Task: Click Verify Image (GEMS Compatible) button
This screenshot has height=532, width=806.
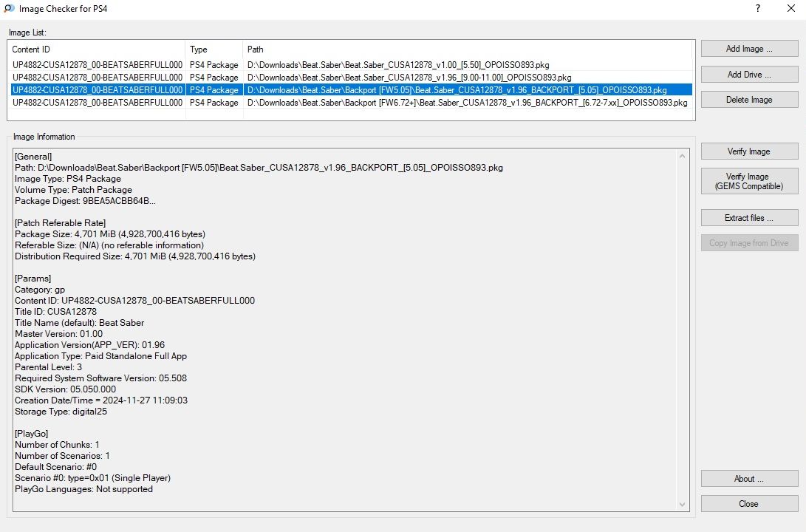Action: point(749,181)
